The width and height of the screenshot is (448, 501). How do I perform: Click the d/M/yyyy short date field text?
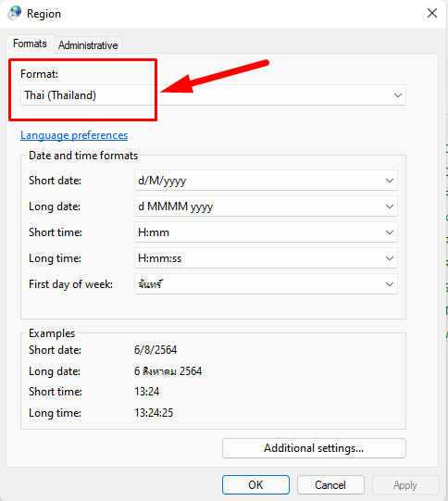[x=162, y=181]
